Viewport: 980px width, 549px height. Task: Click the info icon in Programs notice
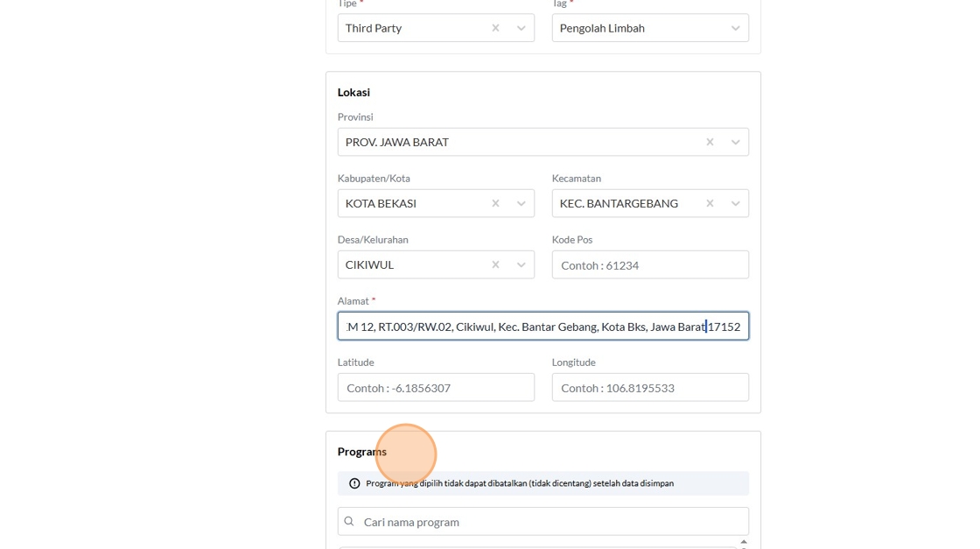(x=354, y=483)
